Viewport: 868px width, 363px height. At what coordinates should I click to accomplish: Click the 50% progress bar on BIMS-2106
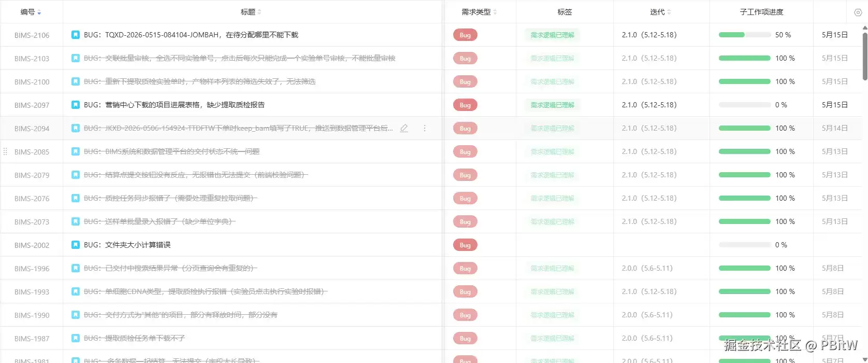pos(745,35)
